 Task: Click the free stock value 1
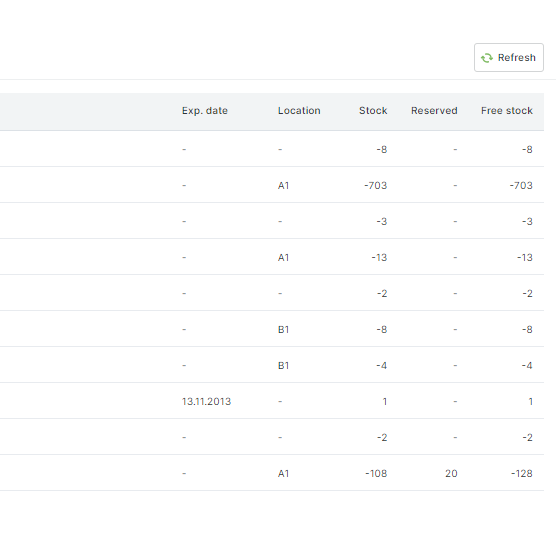[x=530, y=401]
